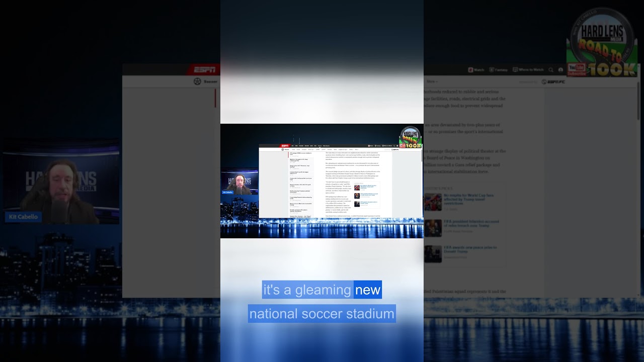Click the large dimmed ESPN logo in the background

pos(204,69)
